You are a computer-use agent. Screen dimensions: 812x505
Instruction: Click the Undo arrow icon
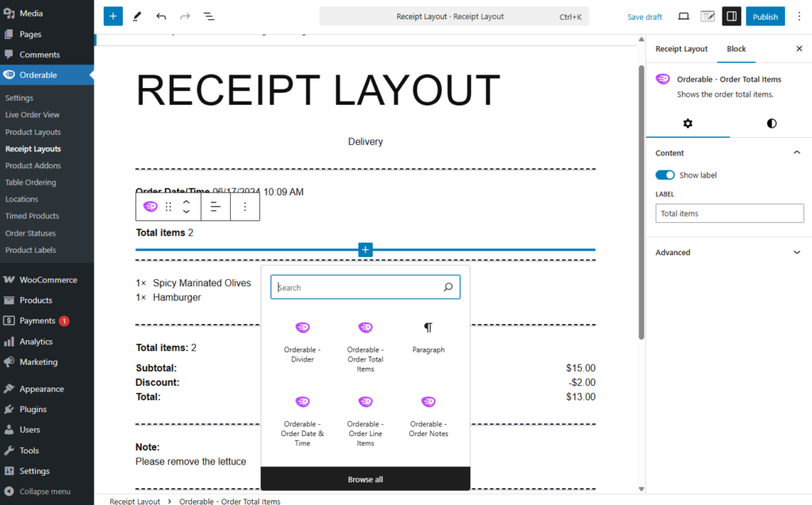coord(161,17)
